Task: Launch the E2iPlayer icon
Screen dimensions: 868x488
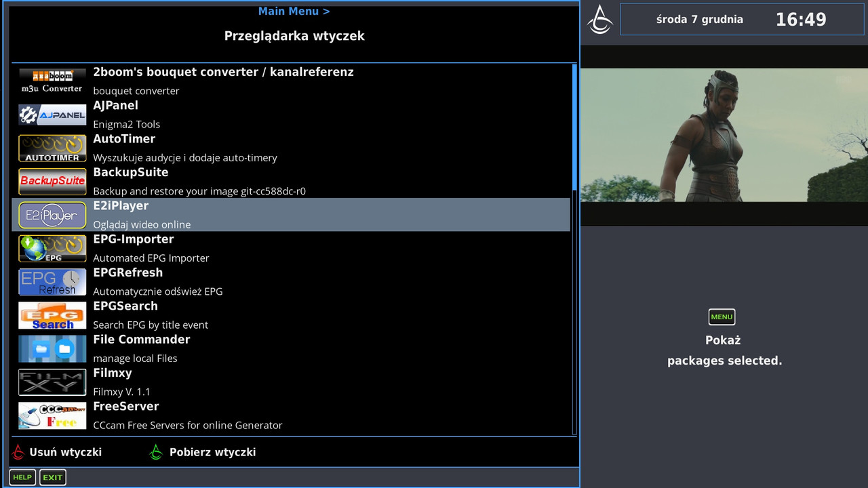Action: pos(52,215)
